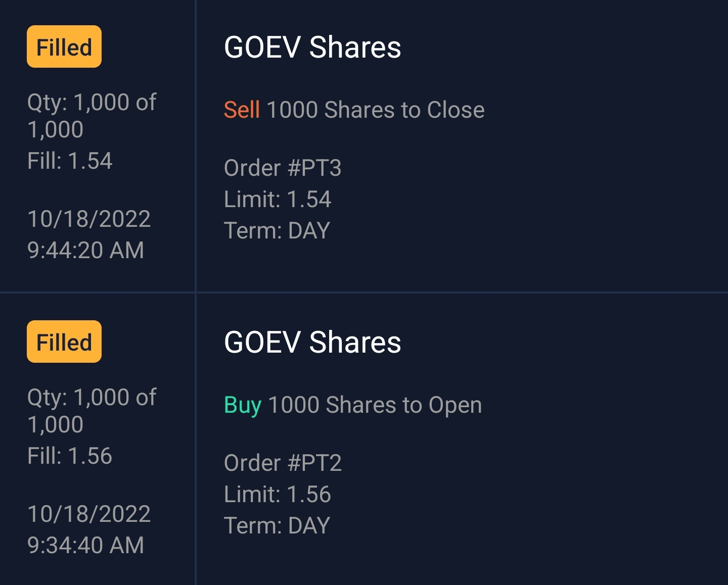The width and height of the screenshot is (728, 585).
Task: Click the 9:44:20 AM timestamp
Action: 86,250
